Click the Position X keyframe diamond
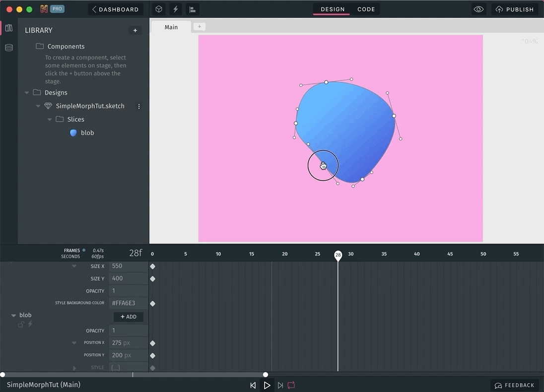The image size is (544, 392). 153,343
